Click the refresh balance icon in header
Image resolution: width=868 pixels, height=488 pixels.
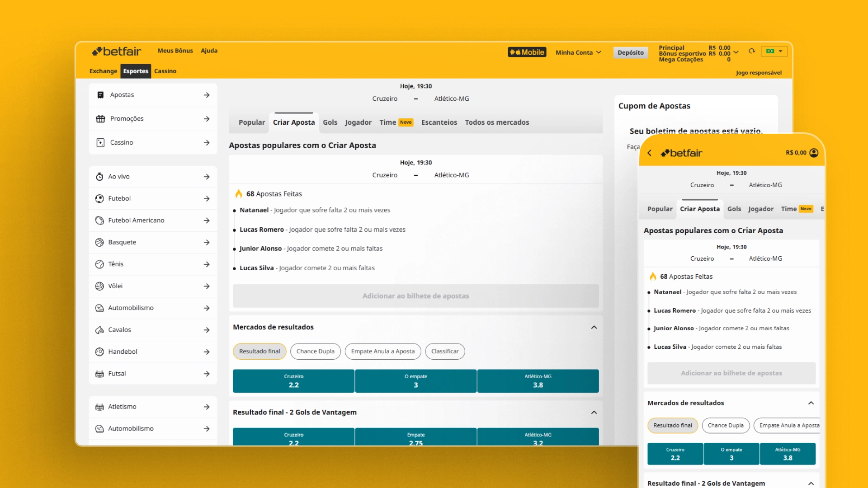click(x=752, y=51)
